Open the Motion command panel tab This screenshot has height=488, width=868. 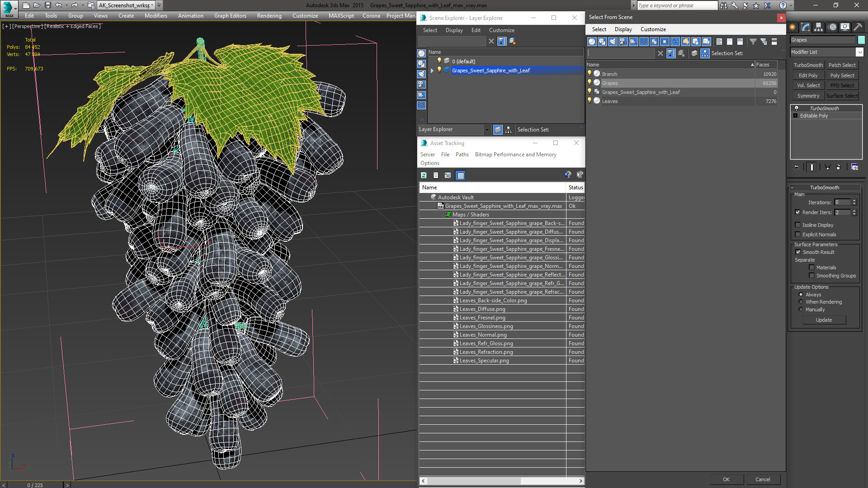(x=832, y=27)
